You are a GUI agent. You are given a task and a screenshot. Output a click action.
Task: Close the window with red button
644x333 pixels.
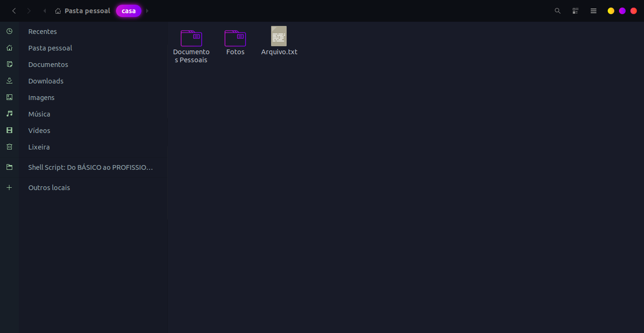coord(634,11)
